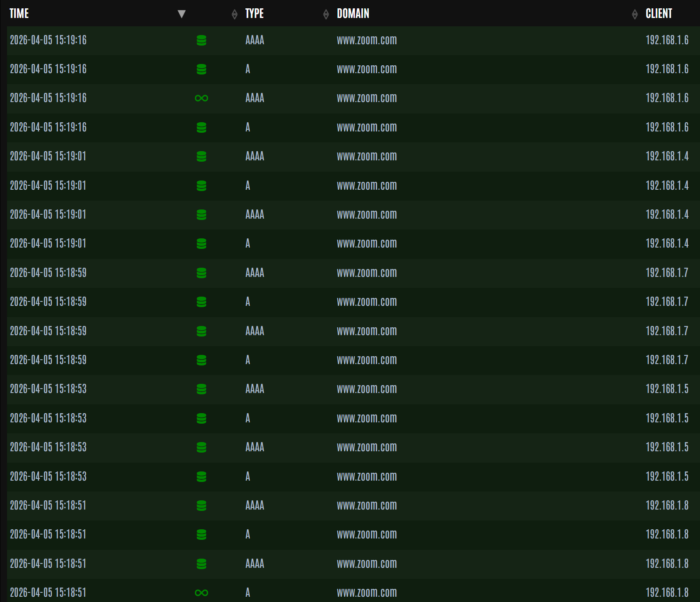Click sort arrows immediately left of CLIENT header
The width and height of the screenshot is (700, 602).
[635, 14]
